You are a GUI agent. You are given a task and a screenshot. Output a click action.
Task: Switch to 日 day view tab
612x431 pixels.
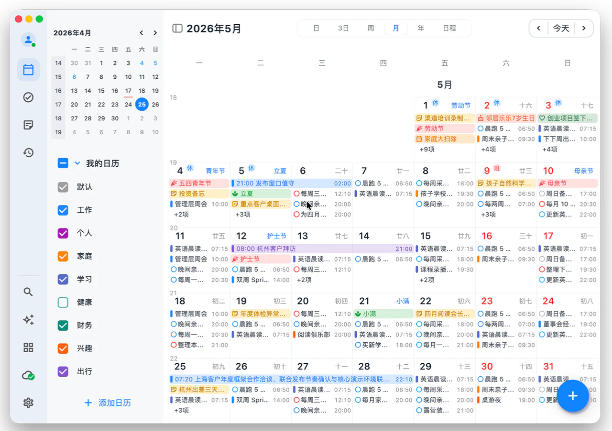click(317, 28)
